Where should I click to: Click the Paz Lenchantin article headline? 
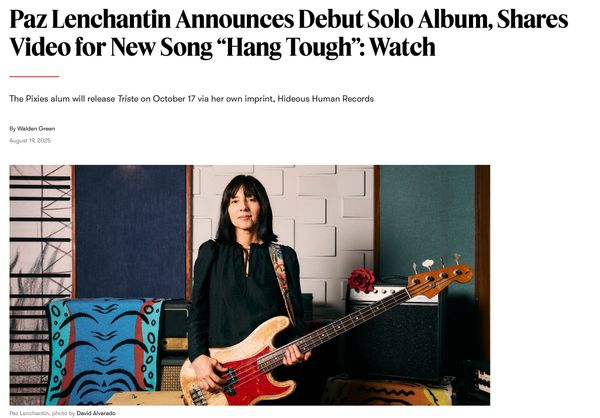(x=289, y=33)
